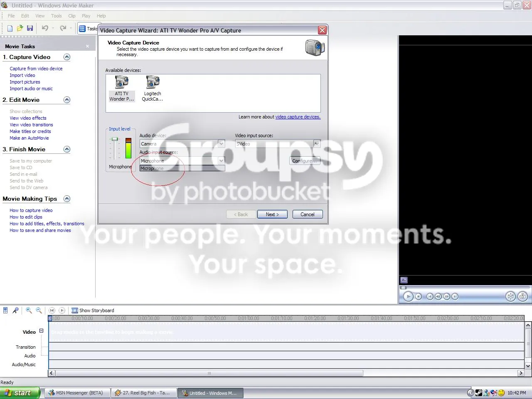Click the Undo arrow icon
The image size is (532, 399).
pyautogui.click(x=45, y=28)
